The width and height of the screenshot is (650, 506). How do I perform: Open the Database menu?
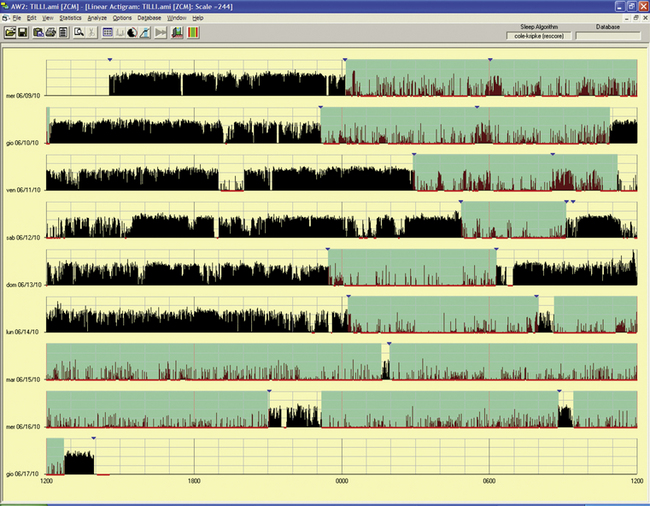pyautogui.click(x=149, y=18)
